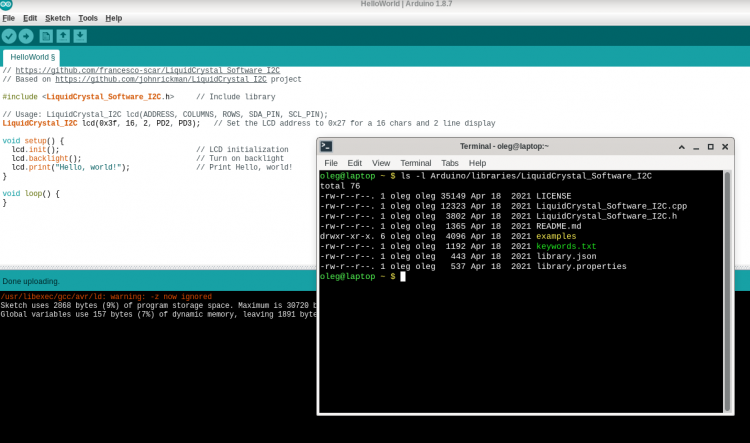This screenshot has width=750, height=443.
Task: Open Arduino File menu
Action: [8, 18]
